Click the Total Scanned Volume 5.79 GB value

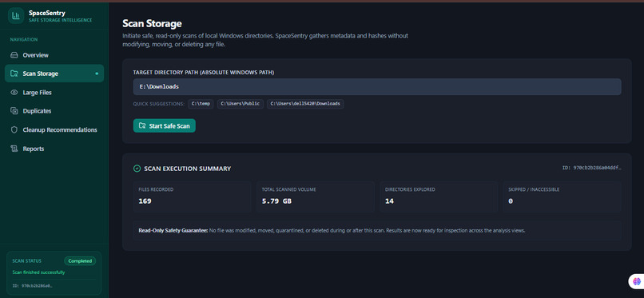click(276, 201)
